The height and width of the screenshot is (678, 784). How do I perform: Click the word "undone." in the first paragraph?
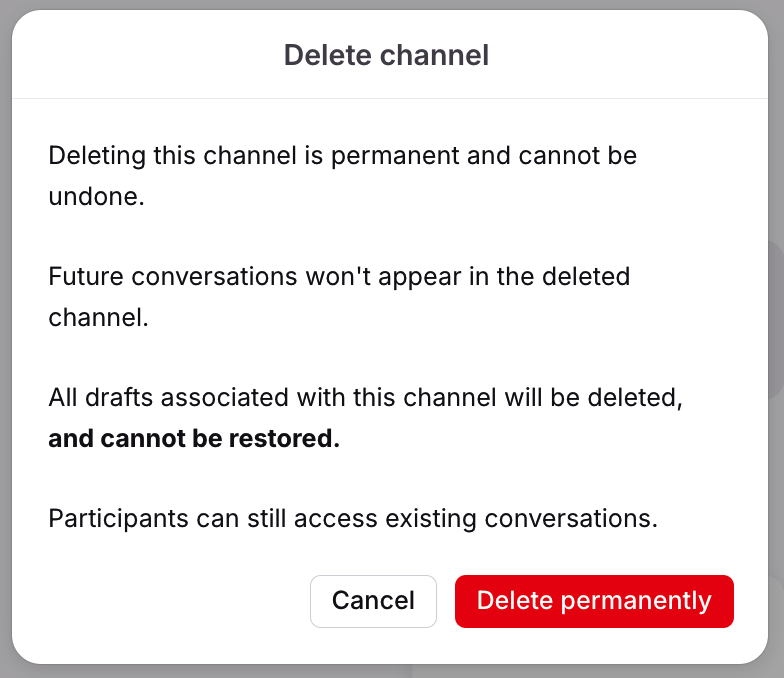pyautogui.click(x=96, y=196)
